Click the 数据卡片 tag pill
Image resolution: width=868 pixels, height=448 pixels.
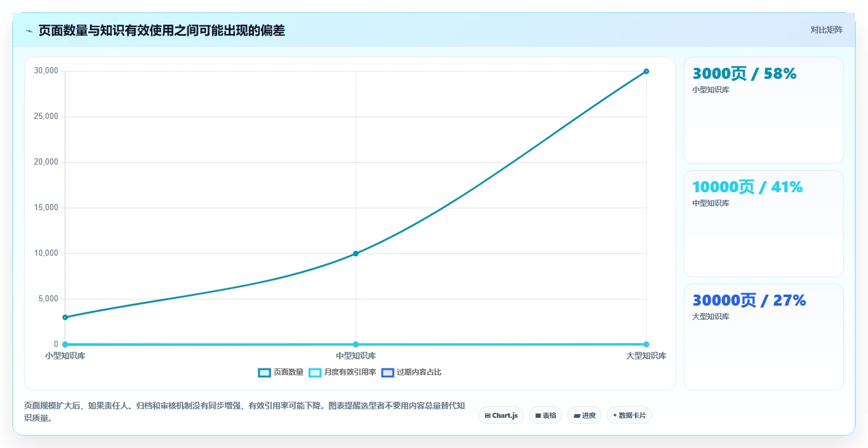tap(629, 415)
